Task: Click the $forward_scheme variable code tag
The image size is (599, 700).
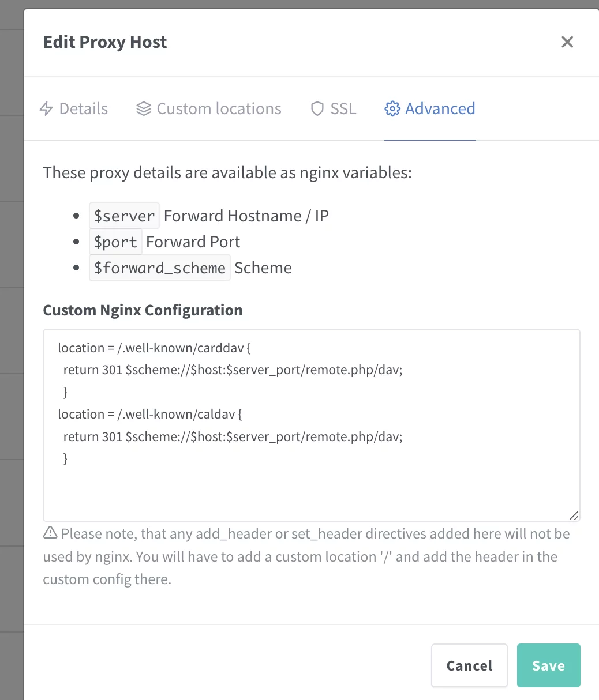Action: [x=159, y=268]
